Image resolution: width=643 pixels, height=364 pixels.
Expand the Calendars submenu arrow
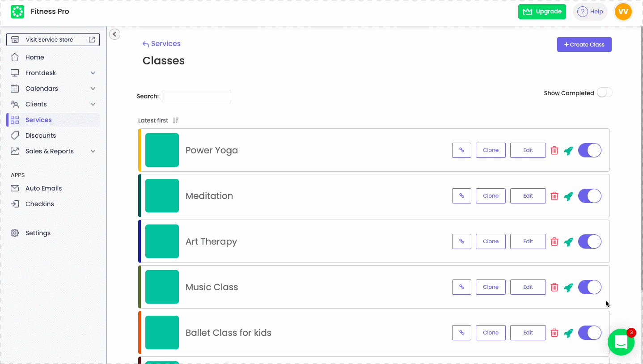coord(93,89)
